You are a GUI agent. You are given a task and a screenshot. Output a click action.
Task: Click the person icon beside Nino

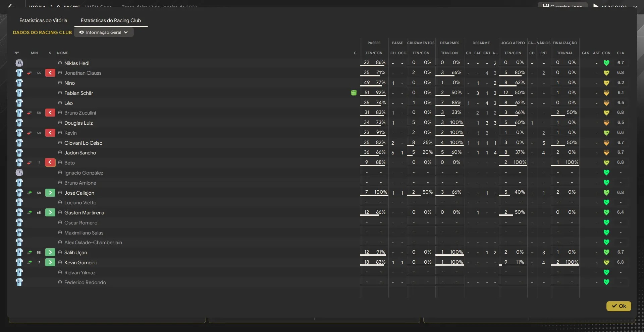pyautogui.click(x=60, y=83)
